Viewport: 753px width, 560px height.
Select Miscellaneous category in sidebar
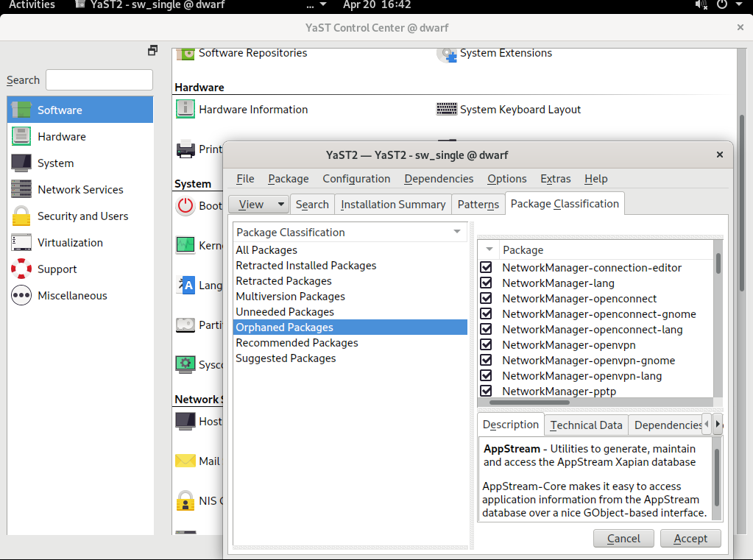pyautogui.click(x=80, y=295)
